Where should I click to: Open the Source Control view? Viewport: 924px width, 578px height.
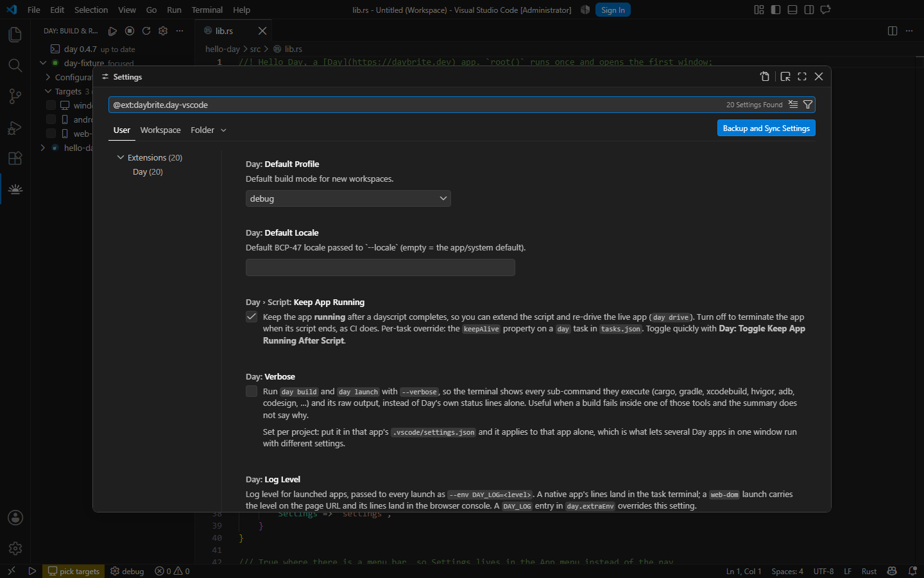[x=15, y=96]
